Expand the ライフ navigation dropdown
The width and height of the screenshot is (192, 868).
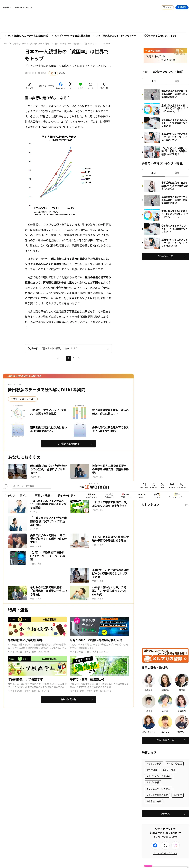[x=25, y=496]
